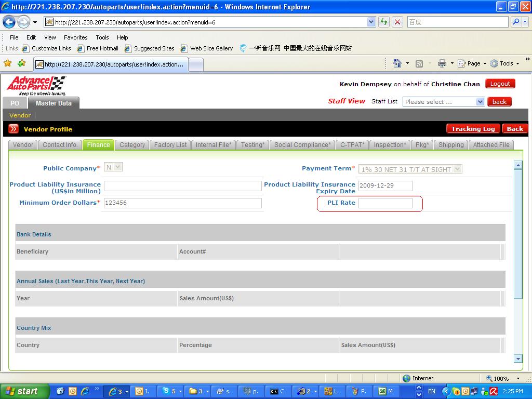Click the Stop loading red X icon
This screenshot has width=532, height=399.
[397, 22]
